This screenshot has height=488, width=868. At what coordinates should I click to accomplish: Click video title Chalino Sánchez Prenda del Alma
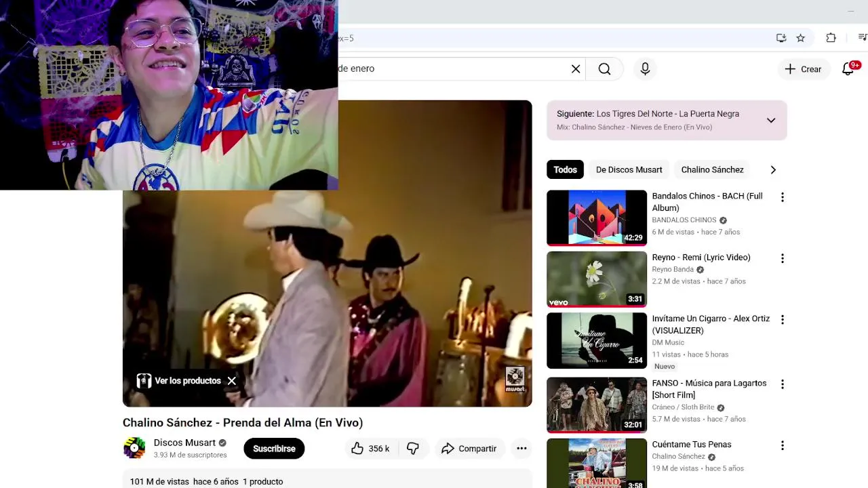[243, 422]
